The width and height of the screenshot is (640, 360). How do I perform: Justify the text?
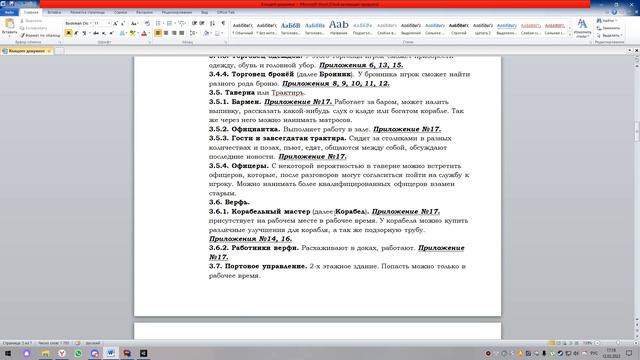[182, 33]
